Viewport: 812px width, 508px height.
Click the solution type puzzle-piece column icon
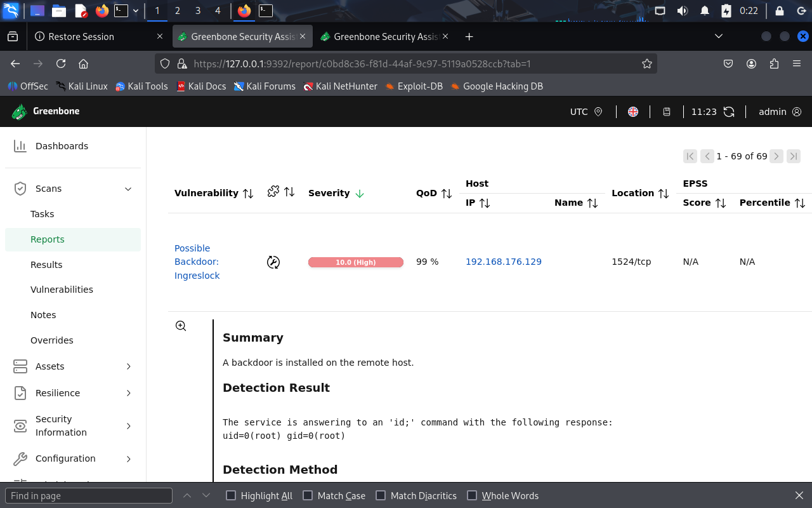273,189
